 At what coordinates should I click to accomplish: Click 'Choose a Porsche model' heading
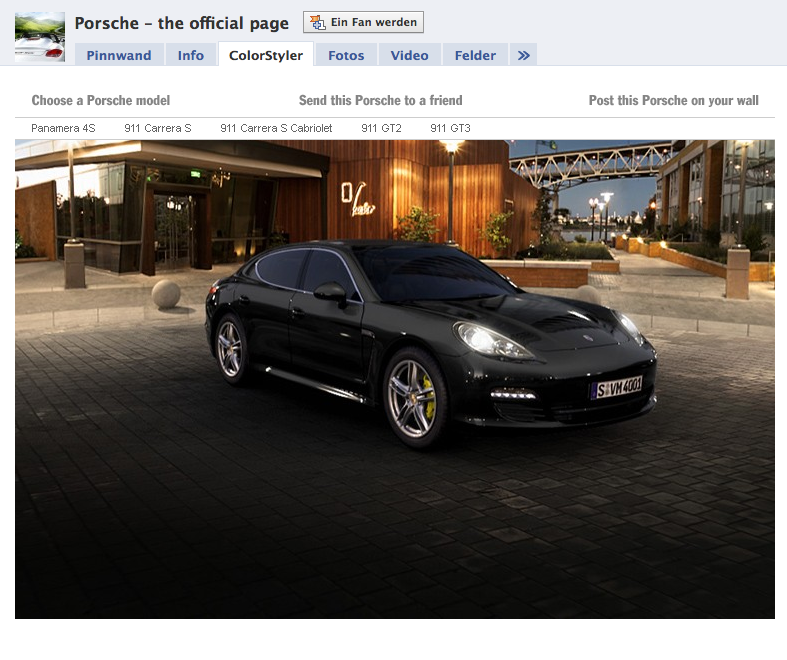[x=101, y=100]
